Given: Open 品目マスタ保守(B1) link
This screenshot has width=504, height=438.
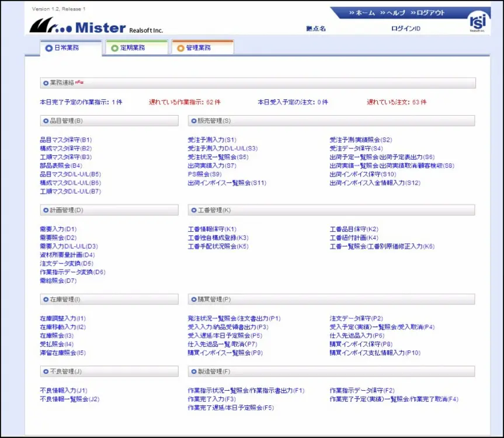Looking at the screenshot, I should click(66, 140).
